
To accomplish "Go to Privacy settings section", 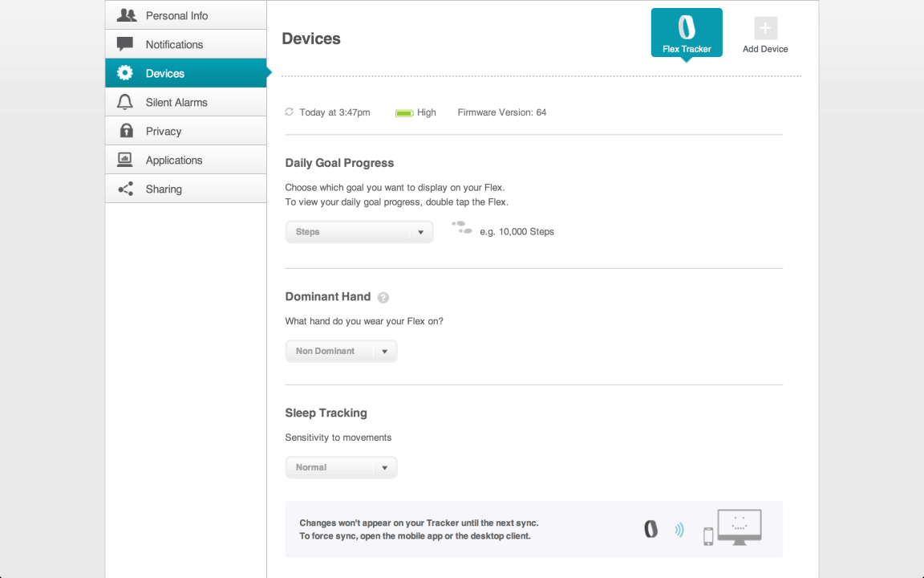I will [185, 131].
